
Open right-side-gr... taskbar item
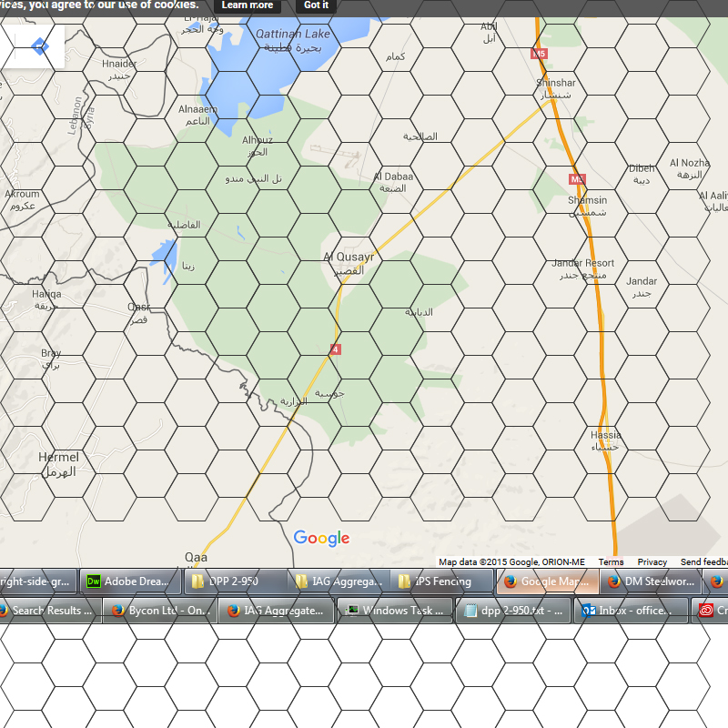point(38,581)
